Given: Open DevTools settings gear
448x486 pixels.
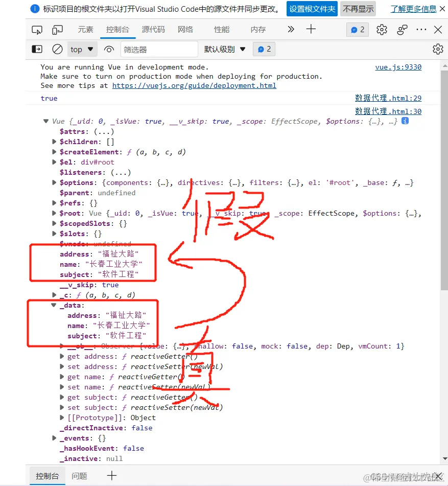Looking at the screenshot, I should 382,30.
